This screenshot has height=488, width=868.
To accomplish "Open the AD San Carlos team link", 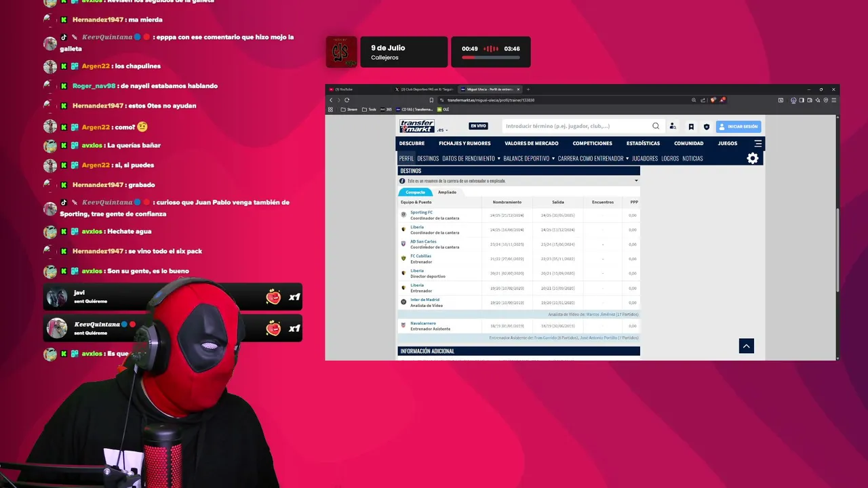I will 423,241.
